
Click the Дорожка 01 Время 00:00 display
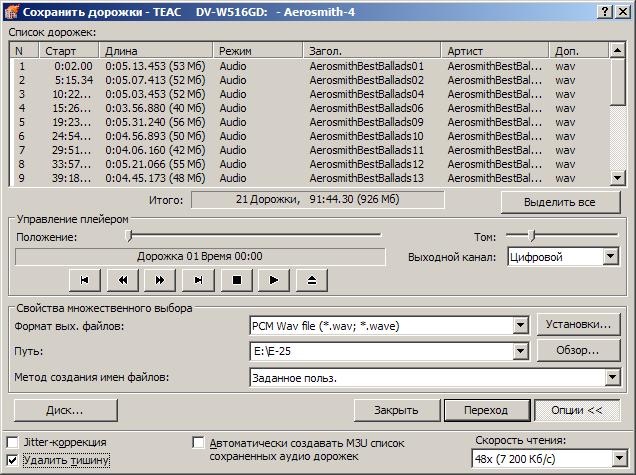[200, 256]
